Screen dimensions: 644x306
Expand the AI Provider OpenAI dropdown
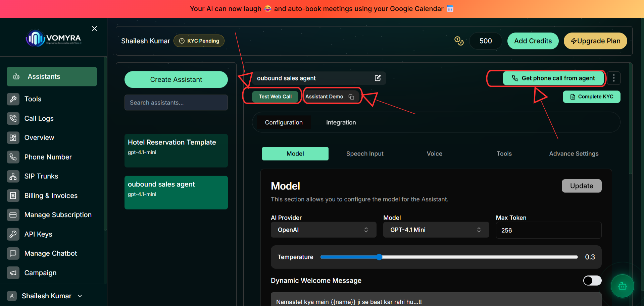pyautogui.click(x=324, y=230)
